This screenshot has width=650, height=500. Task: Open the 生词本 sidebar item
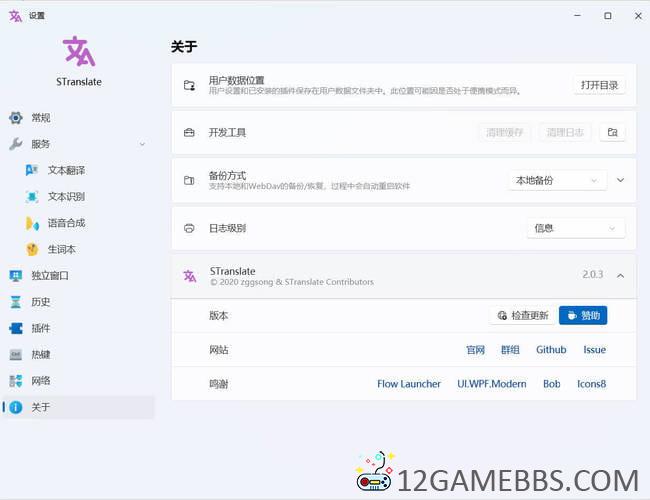coord(61,249)
